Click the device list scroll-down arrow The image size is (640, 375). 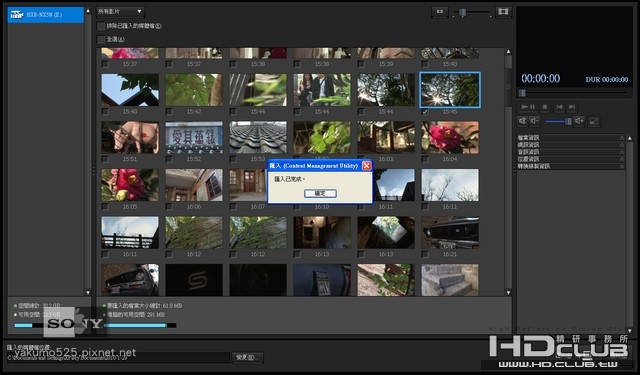click(x=88, y=293)
